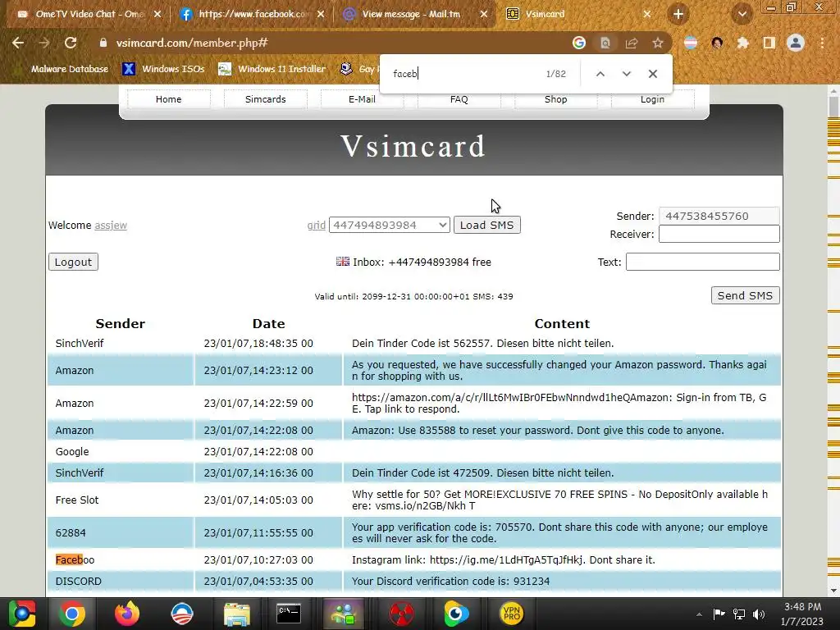Click the share page icon
The image size is (840, 630).
[632, 43]
